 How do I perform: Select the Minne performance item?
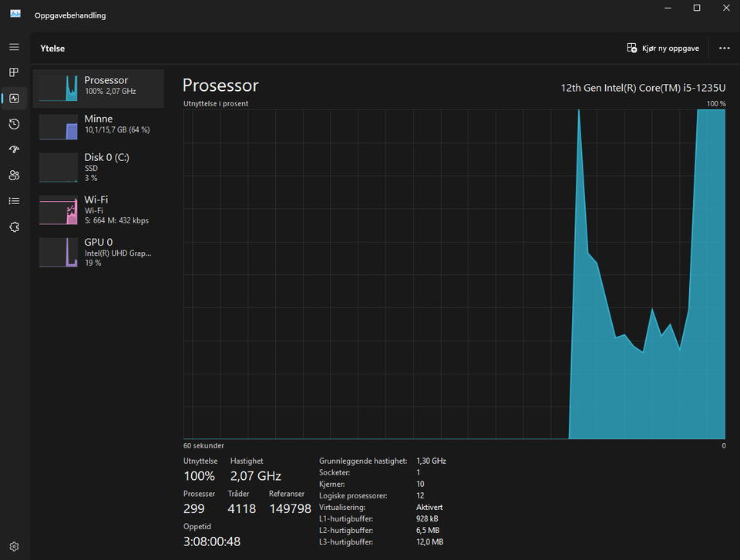(x=99, y=127)
